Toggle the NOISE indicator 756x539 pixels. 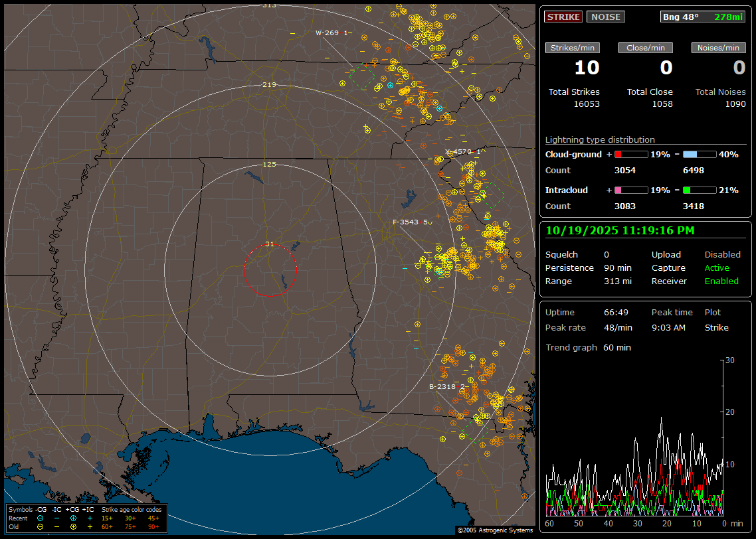point(605,17)
